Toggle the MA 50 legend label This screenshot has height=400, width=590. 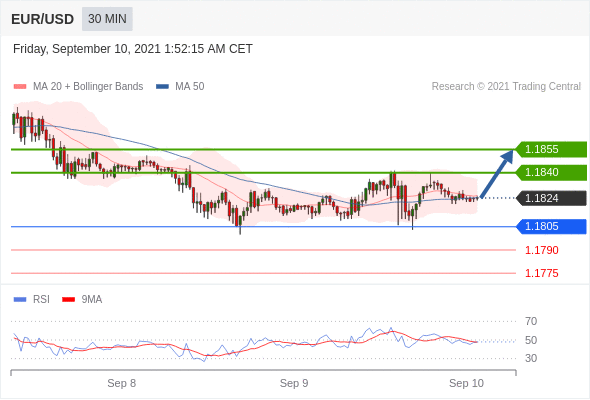tap(190, 87)
